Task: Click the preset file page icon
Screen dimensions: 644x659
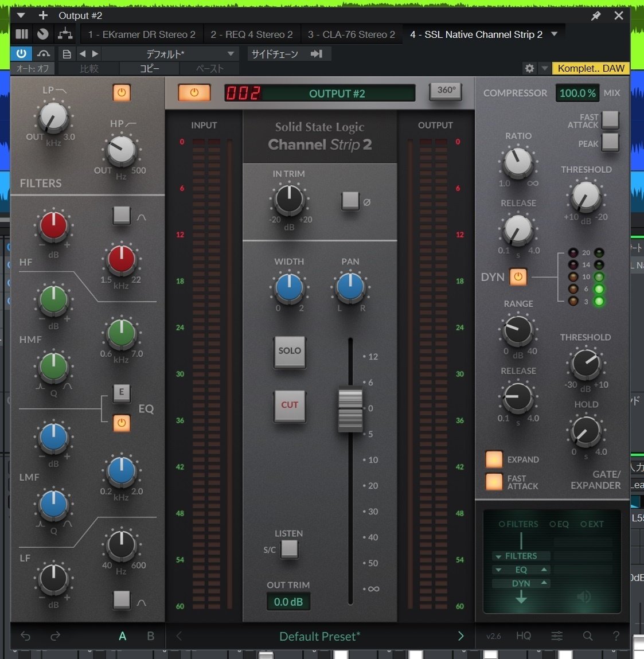Action: coord(67,53)
